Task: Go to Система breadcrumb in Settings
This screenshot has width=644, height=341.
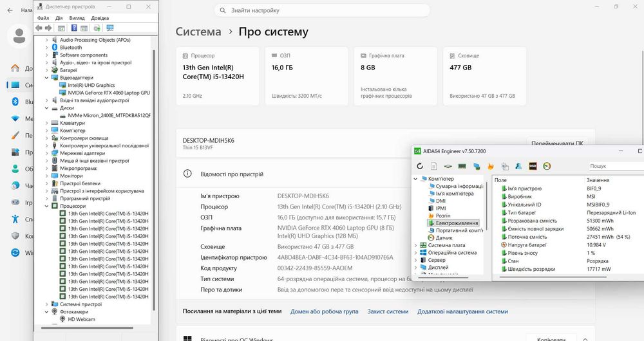Action: click(198, 32)
